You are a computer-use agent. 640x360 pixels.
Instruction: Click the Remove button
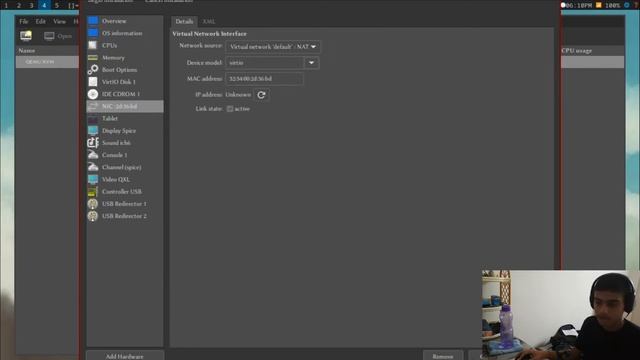tap(443, 356)
